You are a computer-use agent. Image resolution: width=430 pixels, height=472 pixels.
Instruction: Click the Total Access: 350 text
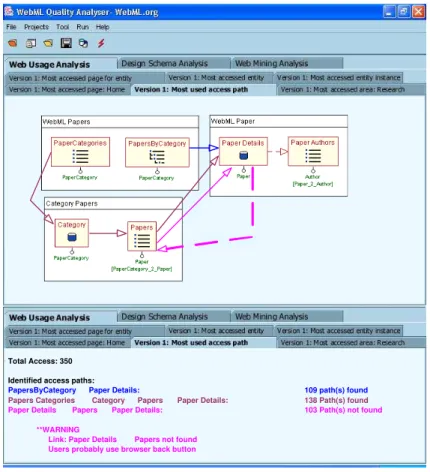click(40, 361)
